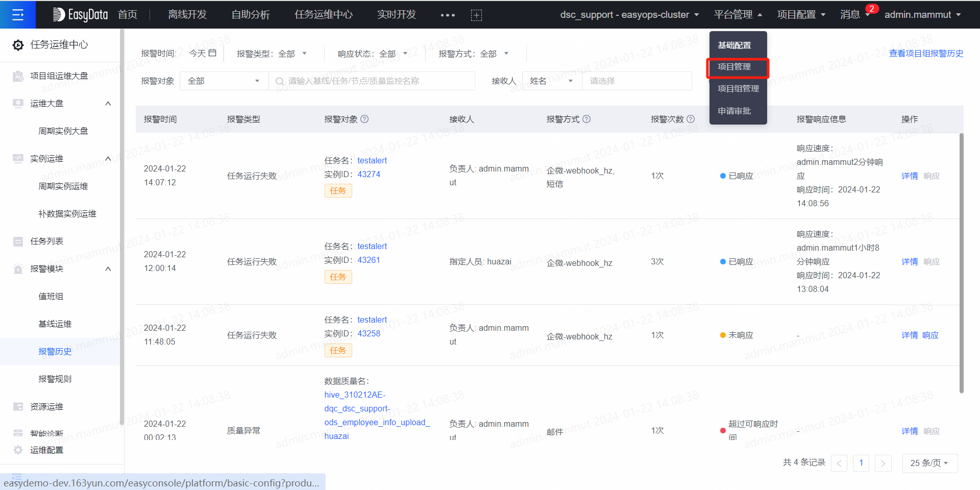Viewport: 980px width, 490px height.
Task: Open the 离线开发 top navigation tab
Action: coord(187,15)
